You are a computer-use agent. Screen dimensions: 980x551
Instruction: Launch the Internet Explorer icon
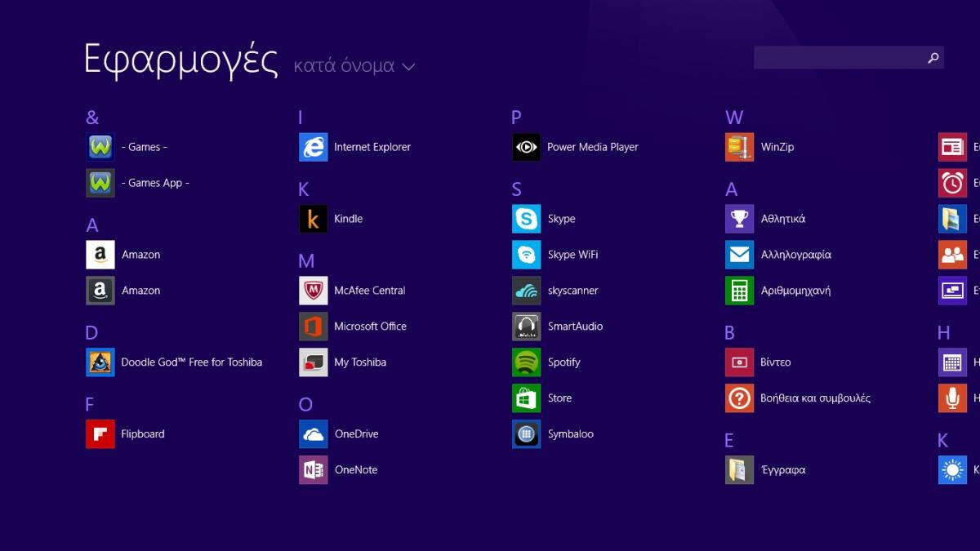coord(314,147)
